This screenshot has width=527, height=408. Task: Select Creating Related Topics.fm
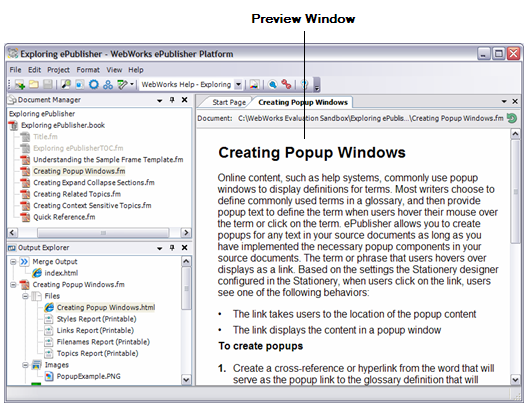[77, 194]
